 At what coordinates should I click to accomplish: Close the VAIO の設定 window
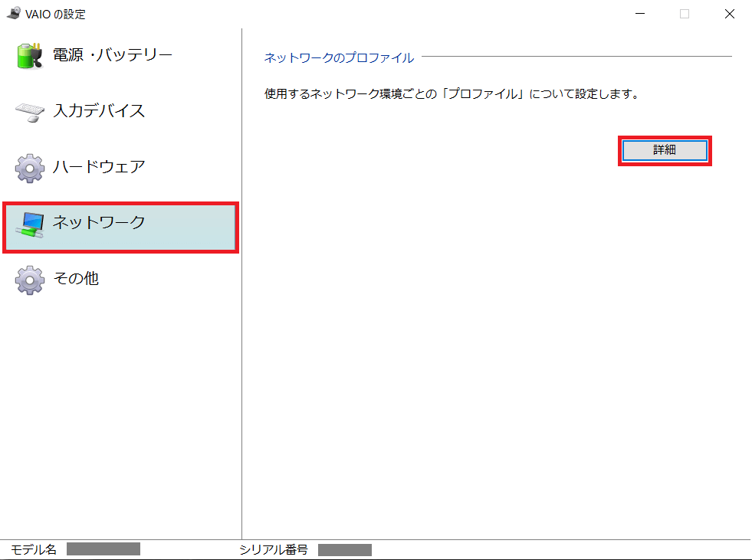pos(730,14)
